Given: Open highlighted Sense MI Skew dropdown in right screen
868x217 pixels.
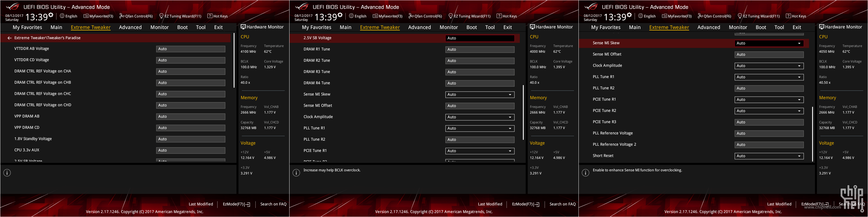Looking at the screenshot, I should (x=769, y=43).
